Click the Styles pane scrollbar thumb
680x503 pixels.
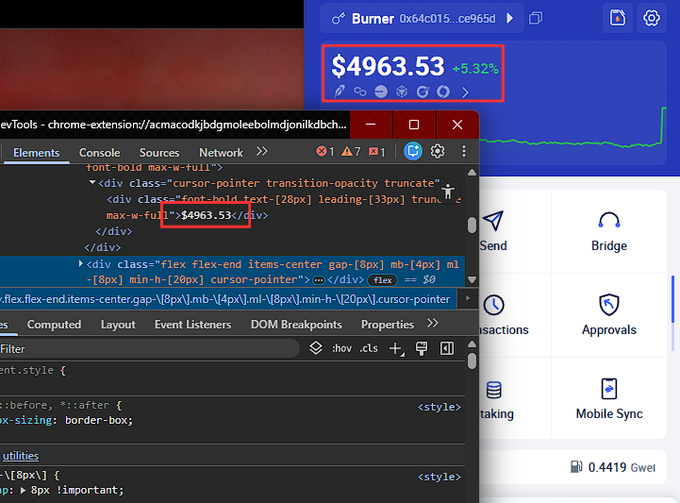point(472,361)
